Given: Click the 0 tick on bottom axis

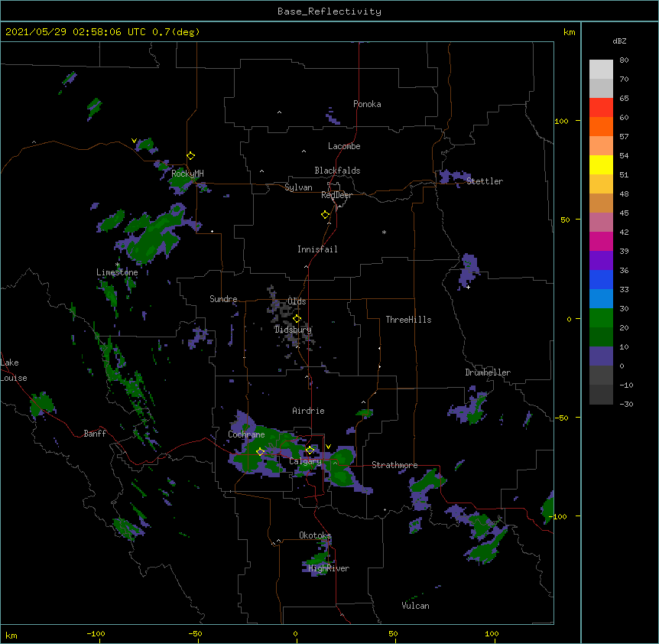Looking at the screenshot, I should click(295, 633).
